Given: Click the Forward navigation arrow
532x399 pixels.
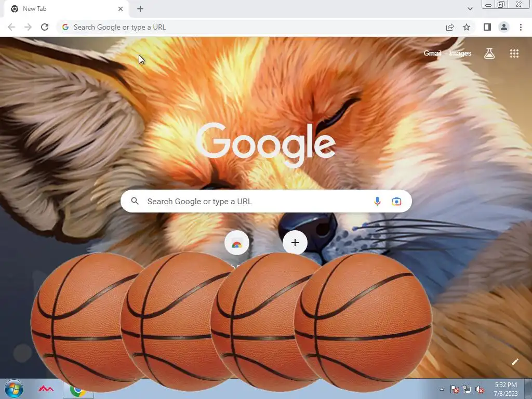Looking at the screenshot, I should [x=28, y=27].
